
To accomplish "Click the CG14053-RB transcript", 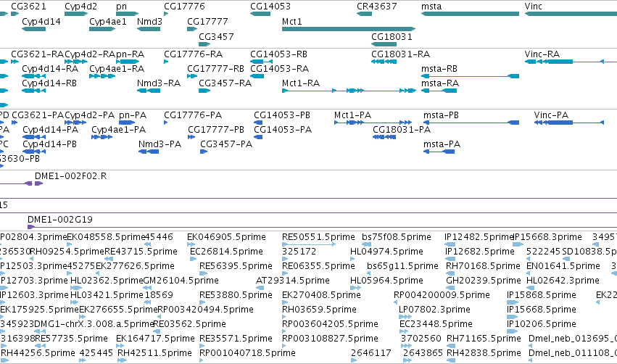I will (x=261, y=62).
